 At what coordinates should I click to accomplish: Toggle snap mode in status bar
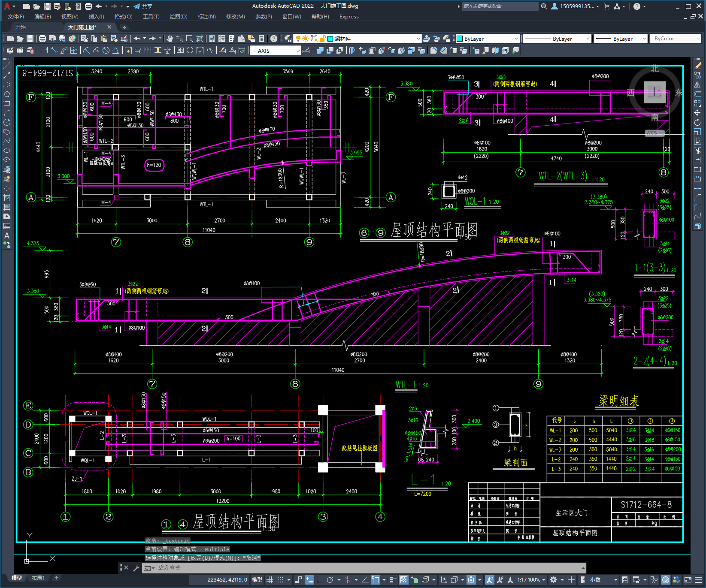point(280,580)
